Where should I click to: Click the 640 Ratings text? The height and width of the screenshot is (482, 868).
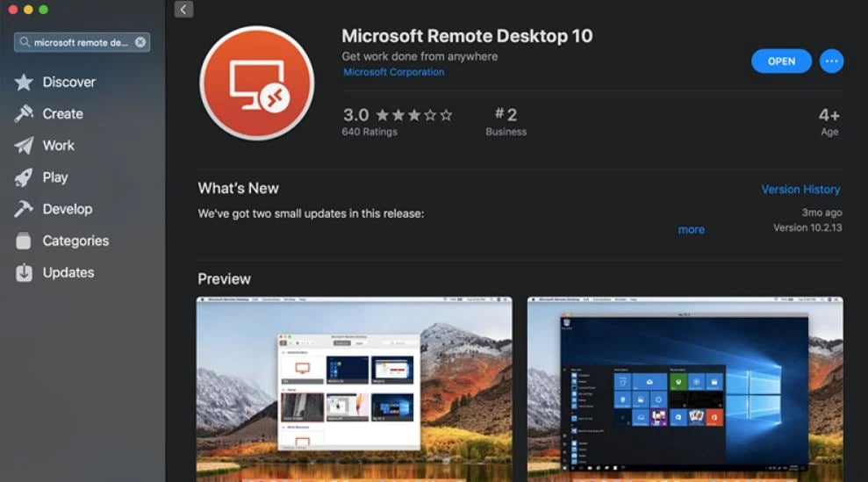click(369, 132)
